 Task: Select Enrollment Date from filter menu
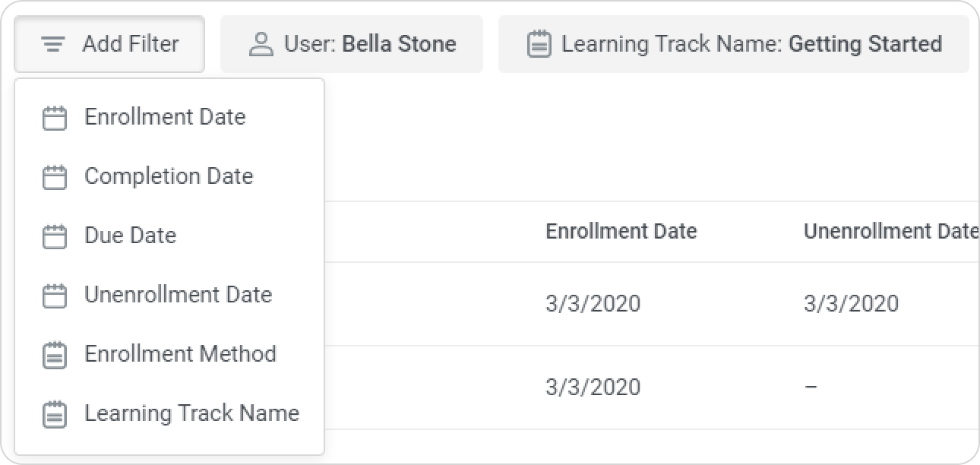pyautogui.click(x=165, y=118)
